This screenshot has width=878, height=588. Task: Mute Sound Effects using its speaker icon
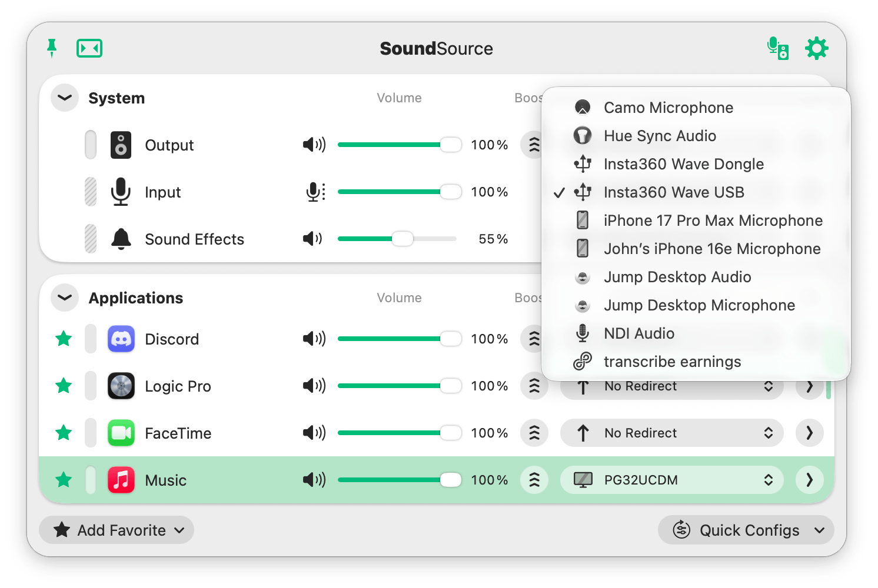click(x=312, y=239)
